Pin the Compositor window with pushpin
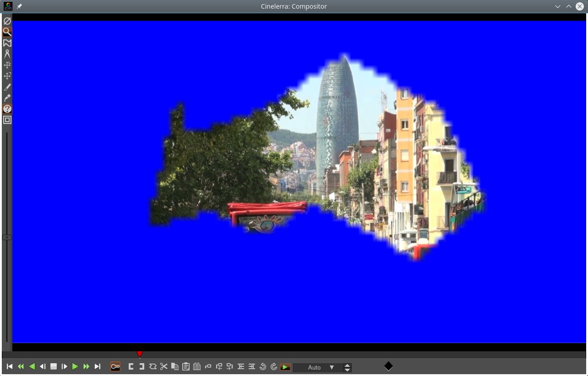 click(x=19, y=6)
